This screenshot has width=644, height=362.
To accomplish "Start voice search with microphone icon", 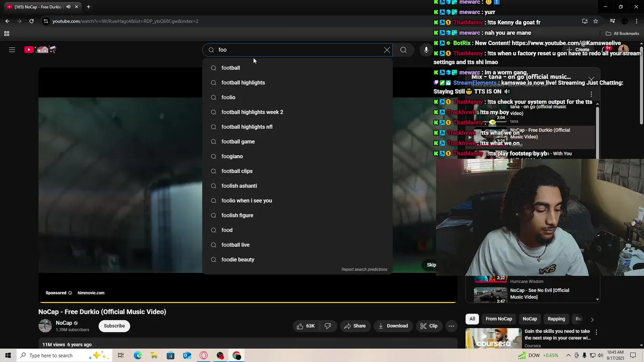I will point(426,50).
